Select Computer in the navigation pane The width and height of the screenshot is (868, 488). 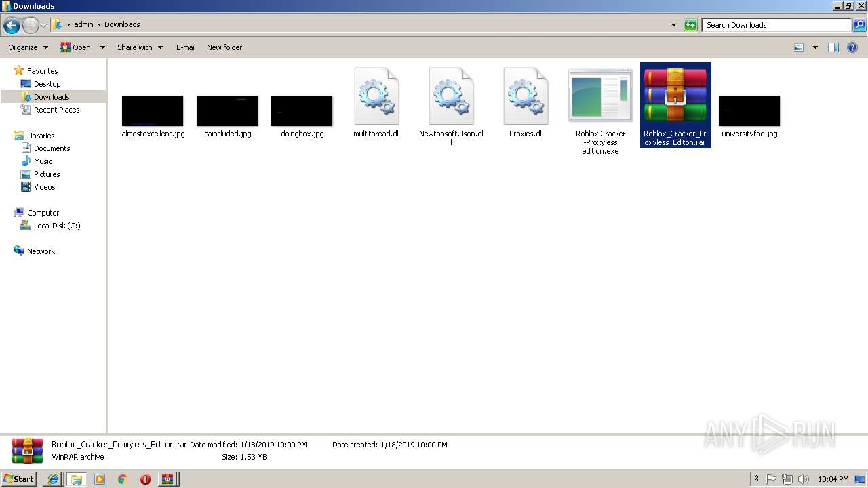tap(43, 213)
